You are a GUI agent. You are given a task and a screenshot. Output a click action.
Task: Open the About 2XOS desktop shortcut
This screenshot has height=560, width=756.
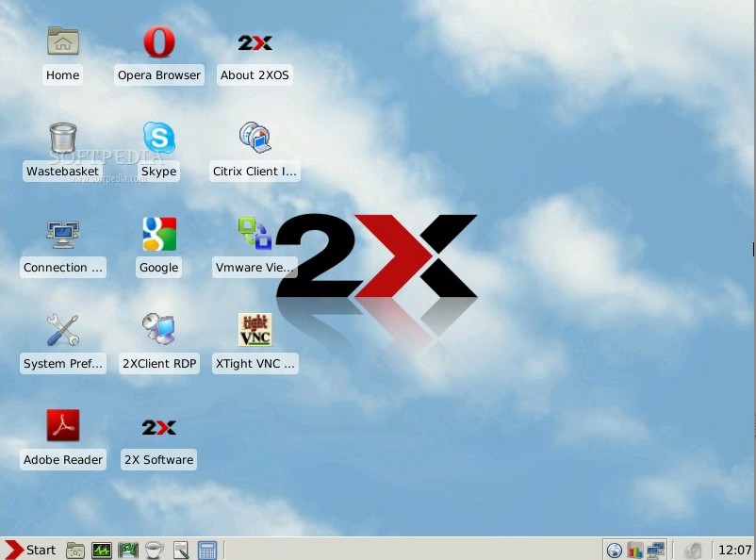255,43
